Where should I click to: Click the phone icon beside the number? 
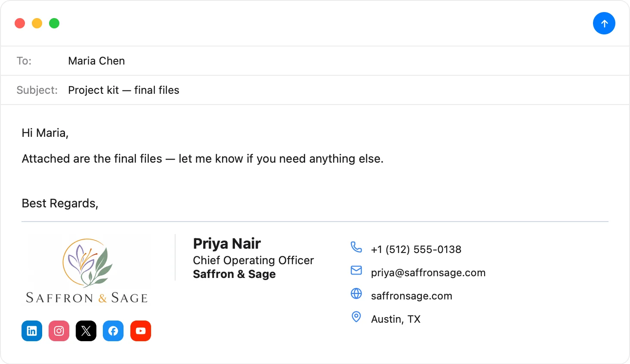point(356,247)
